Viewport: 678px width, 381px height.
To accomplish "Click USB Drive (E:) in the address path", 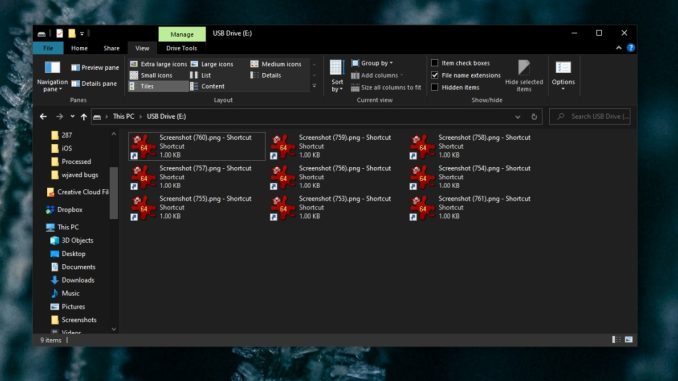I will coord(166,116).
